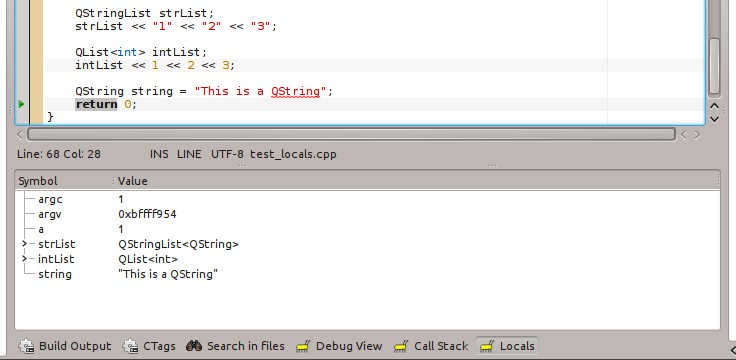Select the Locals tab

(507, 346)
